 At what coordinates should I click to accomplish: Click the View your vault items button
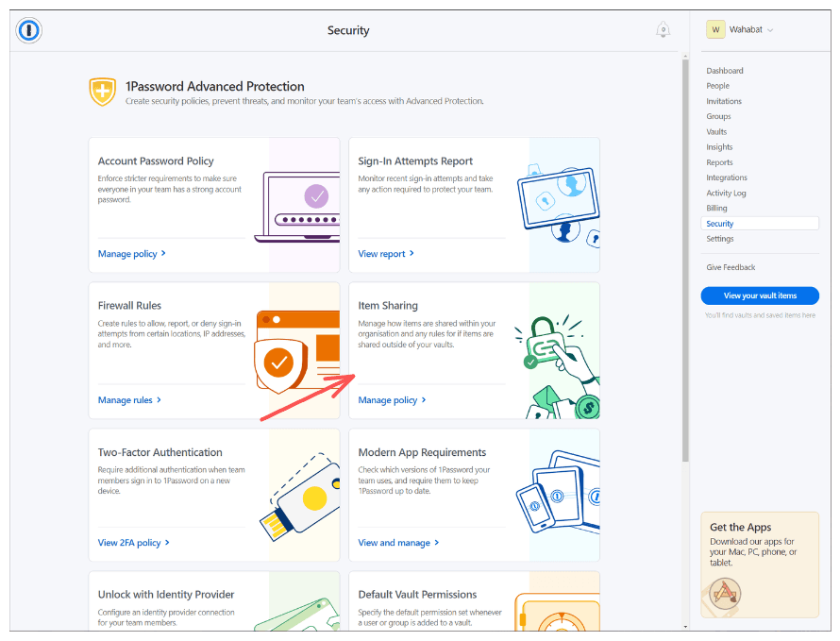tap(760, 295)
